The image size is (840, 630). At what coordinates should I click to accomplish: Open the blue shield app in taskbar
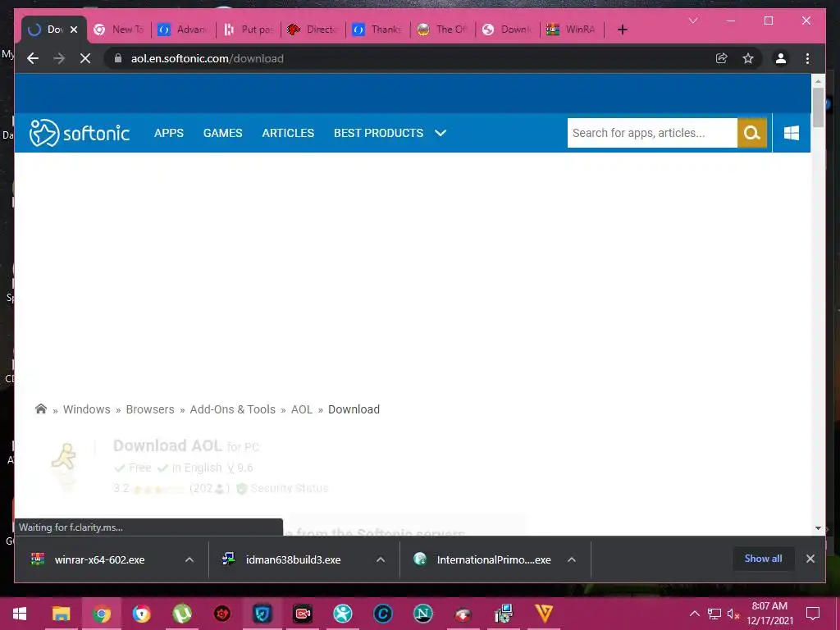pos(262,614)
